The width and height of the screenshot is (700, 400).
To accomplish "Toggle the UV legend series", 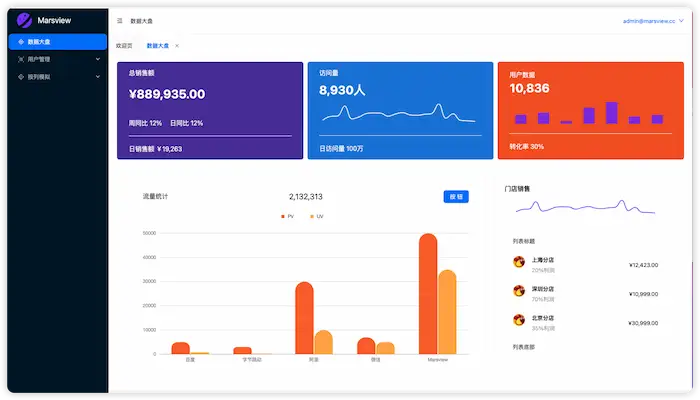I will pyautogui.click(x=317, y=216).
